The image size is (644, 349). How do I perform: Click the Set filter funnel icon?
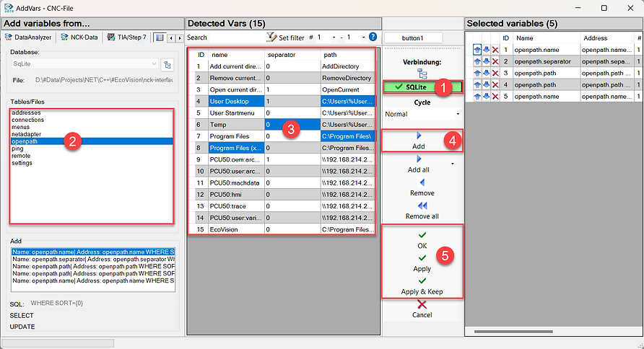coord(271,37)
